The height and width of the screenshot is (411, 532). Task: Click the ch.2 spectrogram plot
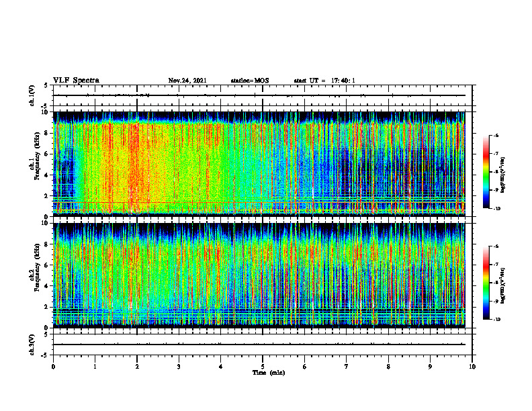tap(259, 275)
